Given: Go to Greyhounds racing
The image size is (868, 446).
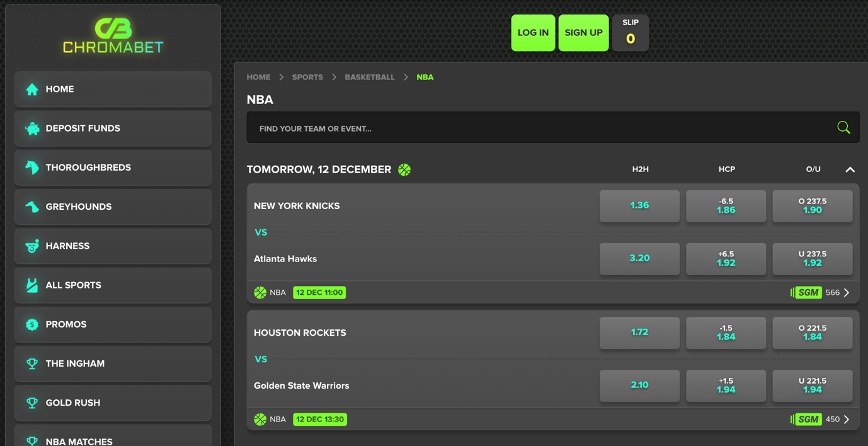Looking at the screenshot, I should pos(113,207).
